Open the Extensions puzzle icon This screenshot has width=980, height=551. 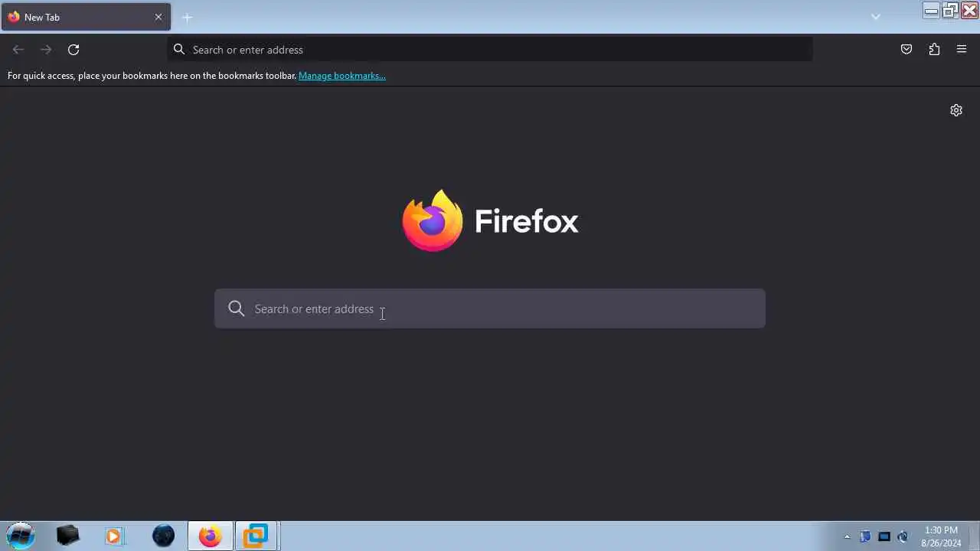[934, 50]
